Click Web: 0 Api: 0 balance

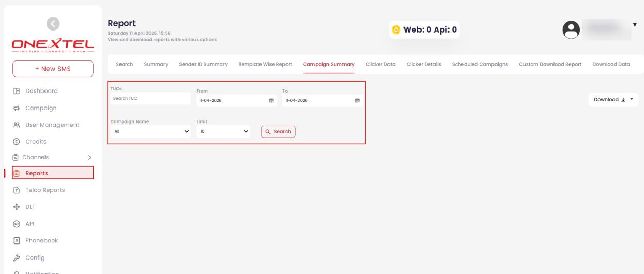[x=430, y=30]
